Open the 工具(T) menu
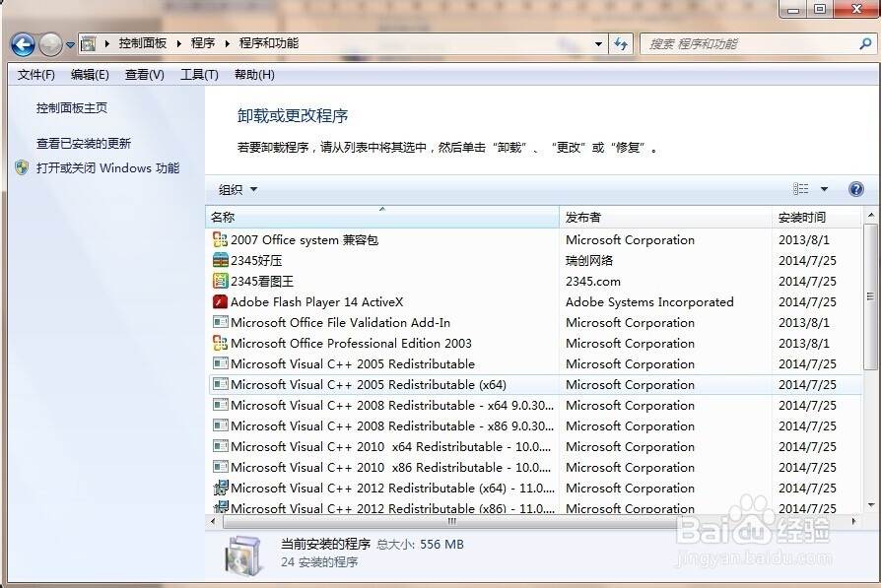The width and height of the screenshot is (881, 588). (x=199, y=75)
